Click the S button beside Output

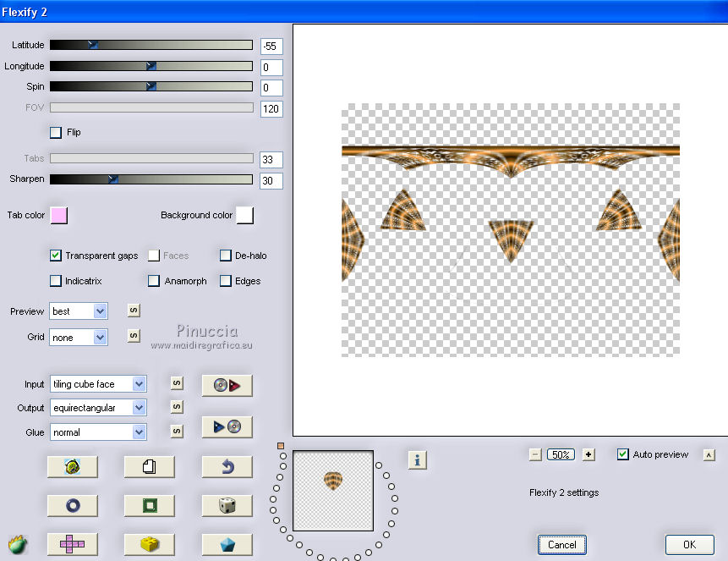coord(177,407)
